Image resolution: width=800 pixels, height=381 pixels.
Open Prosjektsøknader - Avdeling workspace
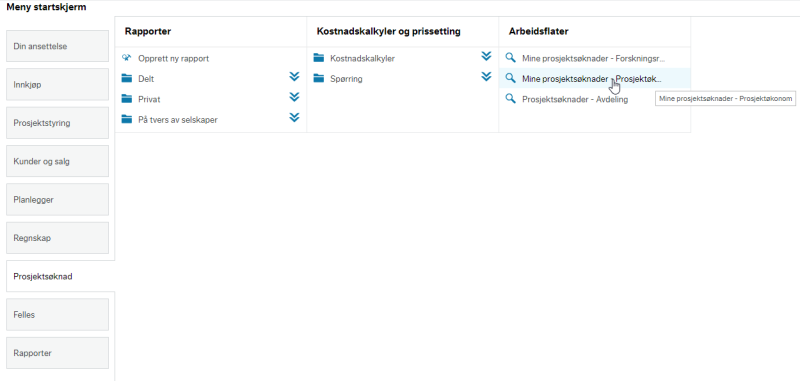(x=575, y=99)
